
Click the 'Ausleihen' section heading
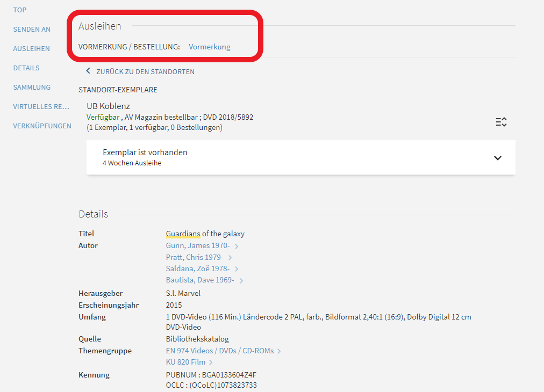pyautogui.click(x=99, y=26)
